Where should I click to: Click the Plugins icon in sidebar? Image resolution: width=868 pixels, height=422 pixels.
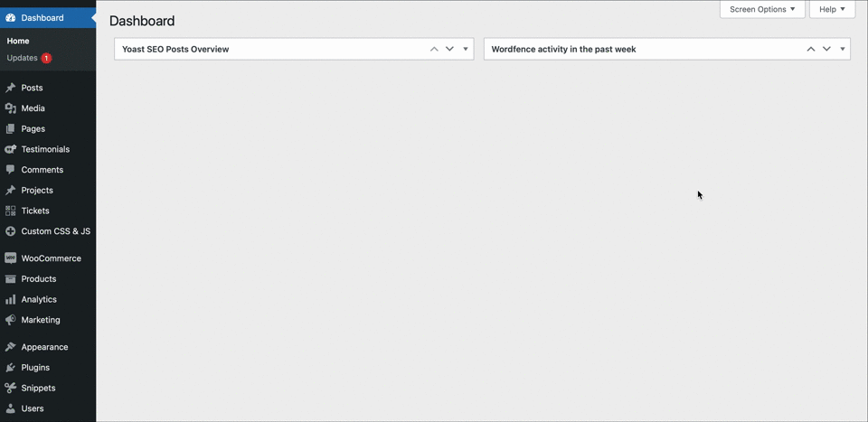click(x=11, y=368)
